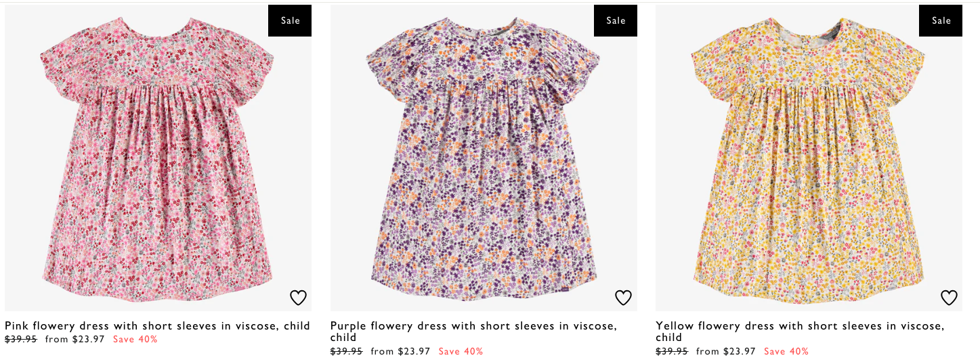
Task: Open the purple flowery dress product image
Action: click(484, 158)
